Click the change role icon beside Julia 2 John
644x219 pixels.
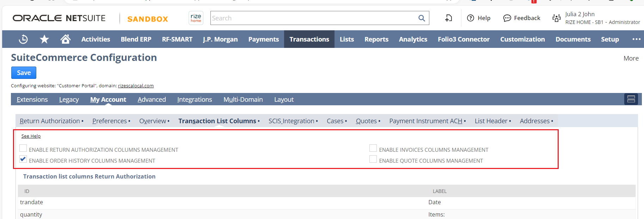[557, 18]
